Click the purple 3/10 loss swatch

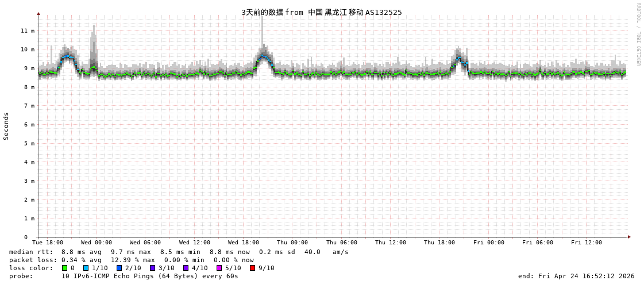tap(152, 268)
